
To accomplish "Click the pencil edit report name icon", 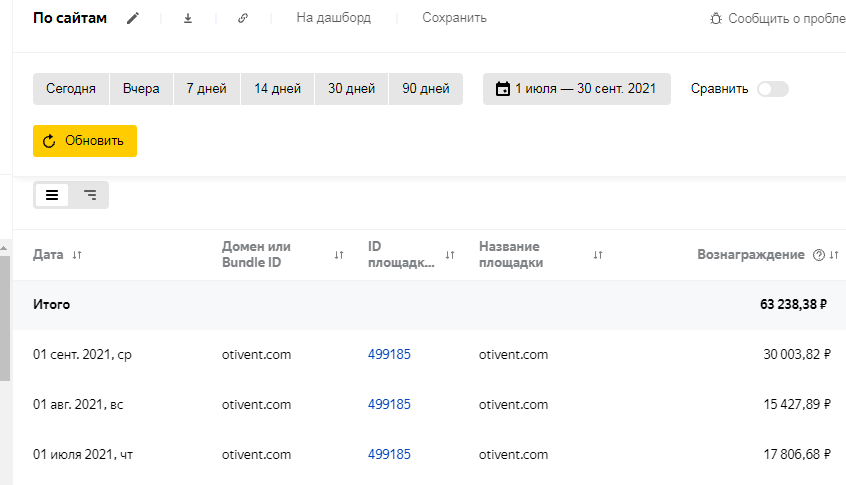I will (134, 18).
